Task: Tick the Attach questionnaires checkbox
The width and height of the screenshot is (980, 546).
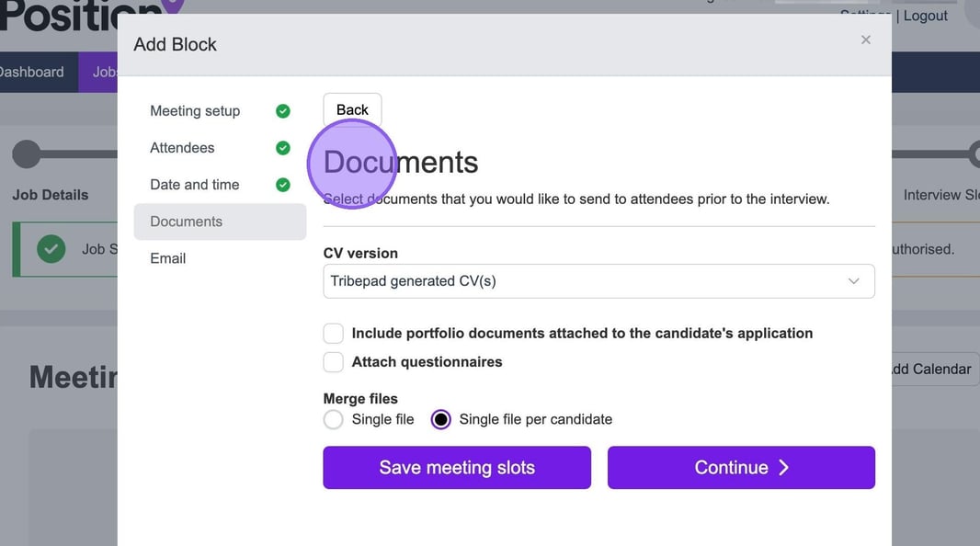Action: pyautogui.click(x=334, y=362)
